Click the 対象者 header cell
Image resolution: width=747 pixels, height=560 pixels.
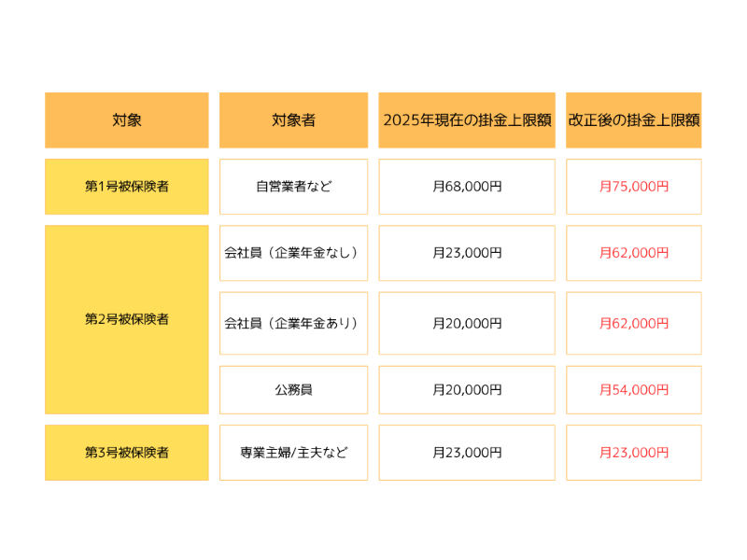(293, 120)
